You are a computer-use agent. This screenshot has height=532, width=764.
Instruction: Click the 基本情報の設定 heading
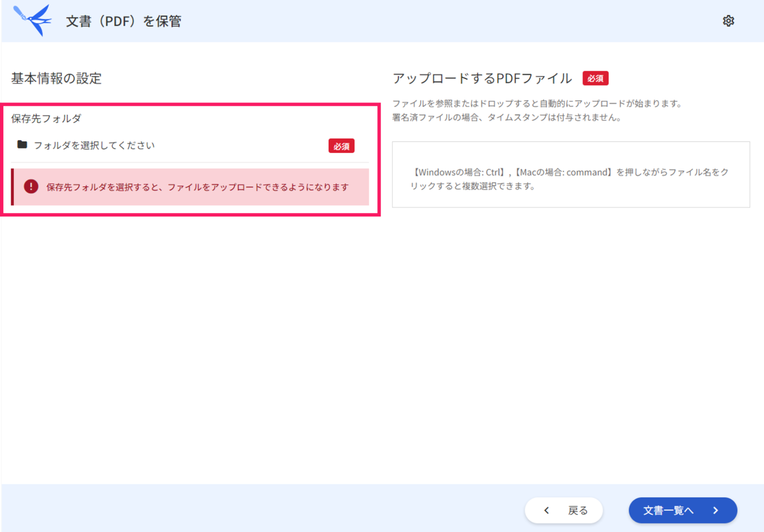tap(56, 78)
